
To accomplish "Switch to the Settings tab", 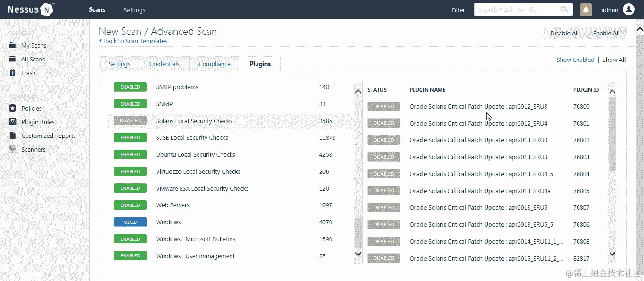I will coord(119,64).
